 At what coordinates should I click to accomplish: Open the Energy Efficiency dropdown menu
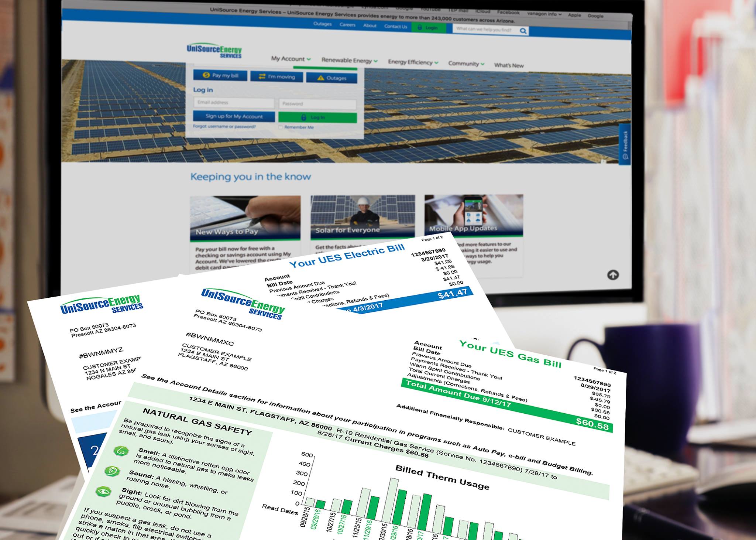click(413, 62)
